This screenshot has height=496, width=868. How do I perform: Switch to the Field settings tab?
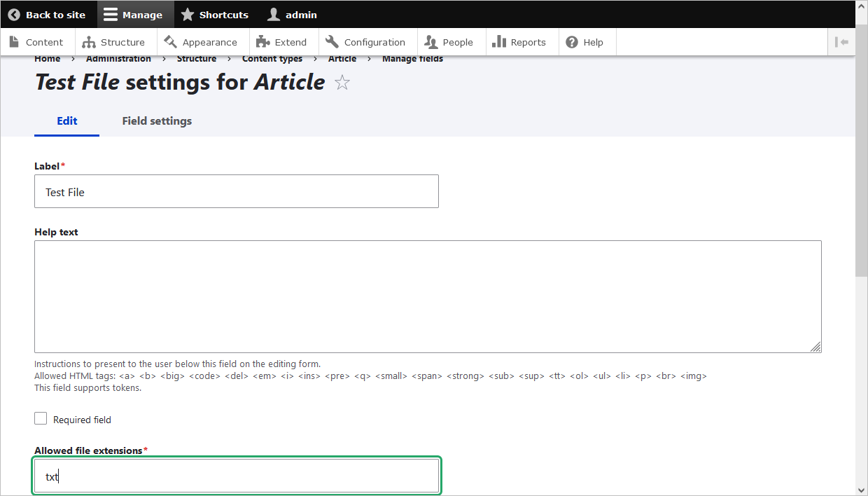click(156, 120)
